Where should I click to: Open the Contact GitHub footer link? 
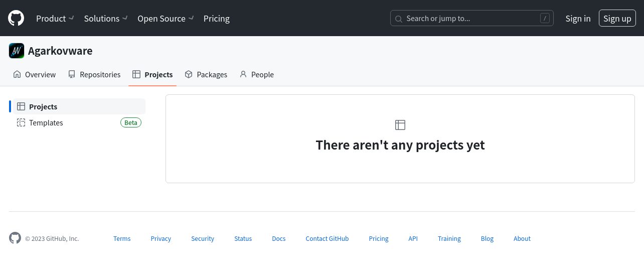[327, 238]
